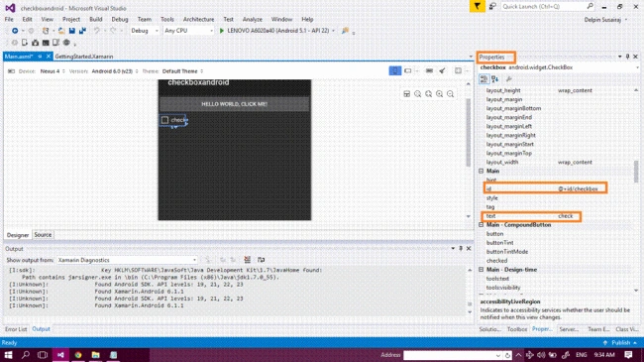Close the Main.axml tab
This screenshot has height=362, width=644.
click(x=49, y=57)
